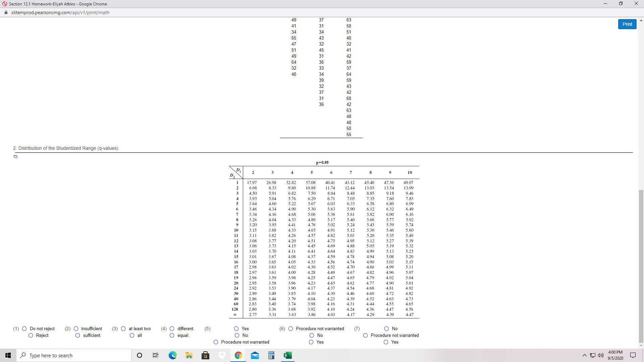This screenshot has width=644, height=362.
Task: Select the 'Do not reject' option
Action: coord(24,328)
